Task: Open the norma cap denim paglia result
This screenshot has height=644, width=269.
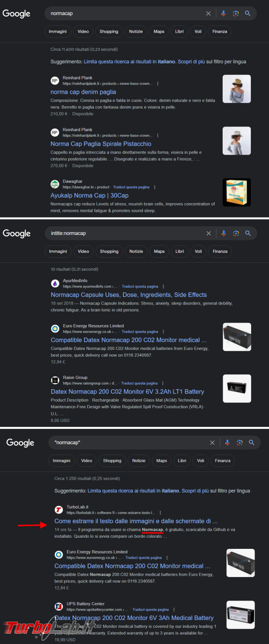Action: point(83,92)
